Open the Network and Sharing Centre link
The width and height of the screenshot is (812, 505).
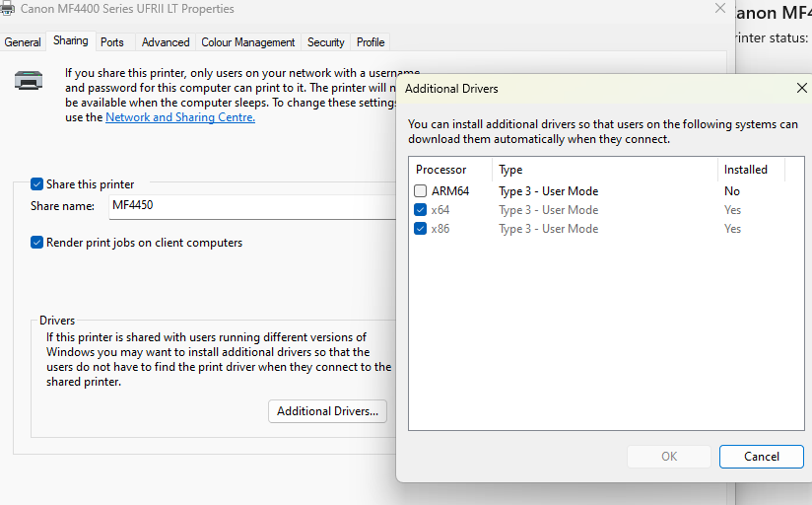tap(180, 117)
